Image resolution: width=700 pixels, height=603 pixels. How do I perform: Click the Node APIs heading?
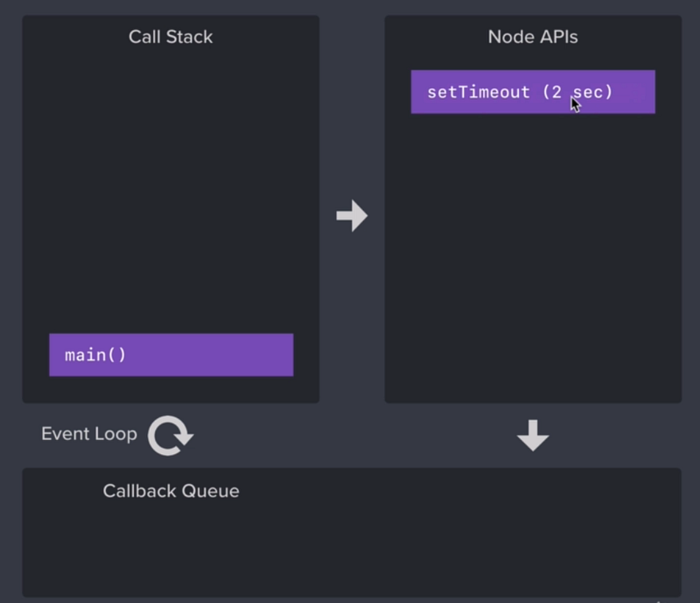click(x=533, y=37)
